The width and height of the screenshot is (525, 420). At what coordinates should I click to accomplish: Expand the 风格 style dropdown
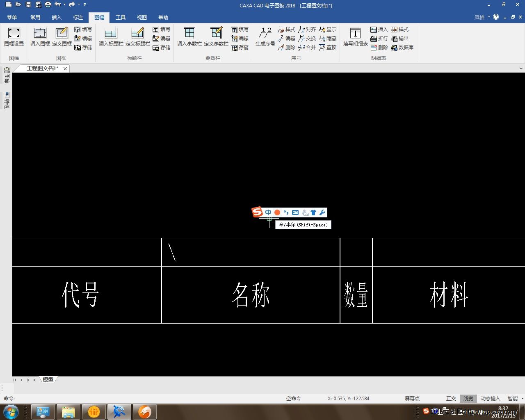pyautogui.click(x=482, y=17)
